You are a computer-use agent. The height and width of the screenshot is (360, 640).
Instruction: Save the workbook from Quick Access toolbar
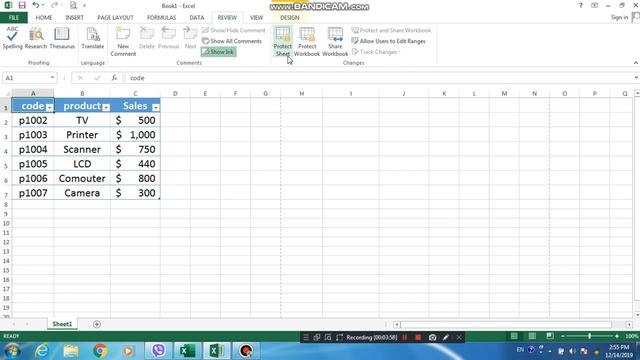22,5
